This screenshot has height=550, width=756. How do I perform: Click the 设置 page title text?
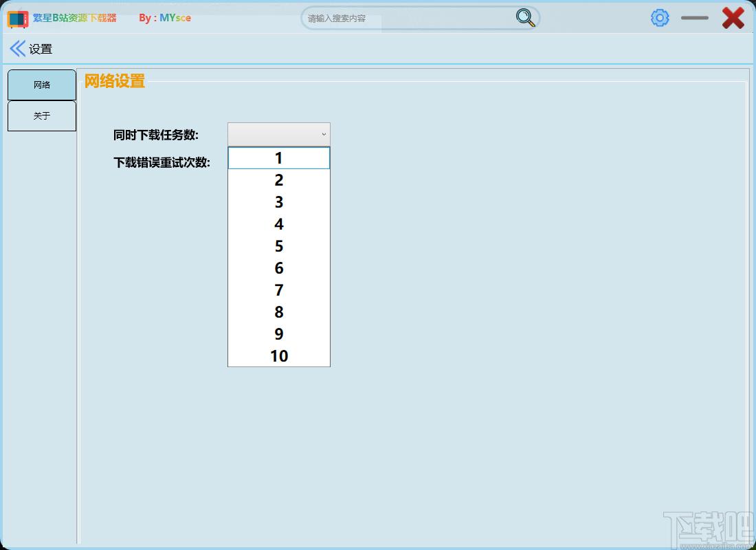pos(41,49)
